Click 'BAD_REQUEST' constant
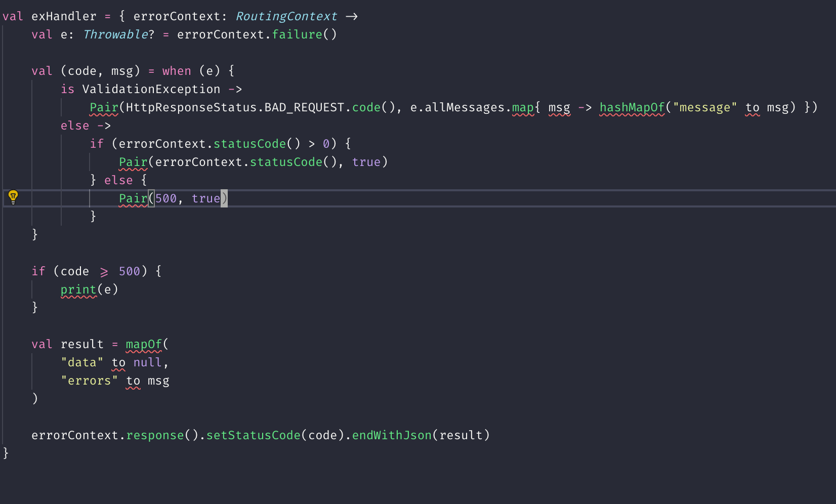 (x=304, y=107)
